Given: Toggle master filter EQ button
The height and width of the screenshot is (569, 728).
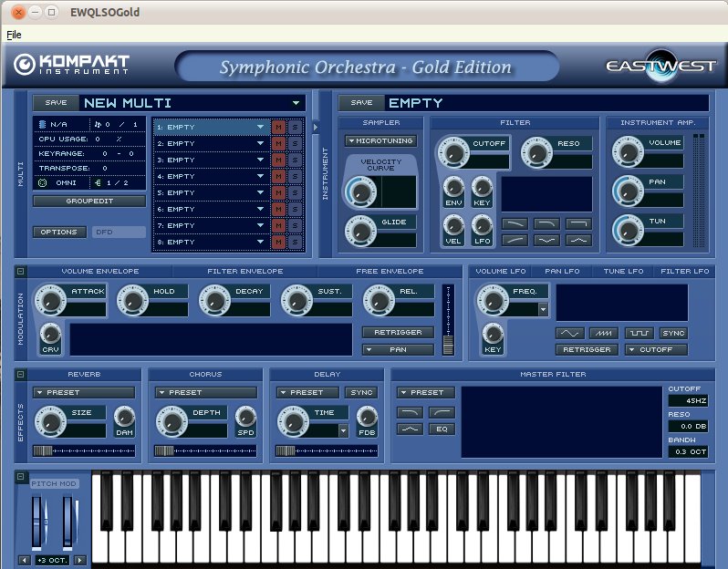Looking at the screenshot, I should click(442, 429).
